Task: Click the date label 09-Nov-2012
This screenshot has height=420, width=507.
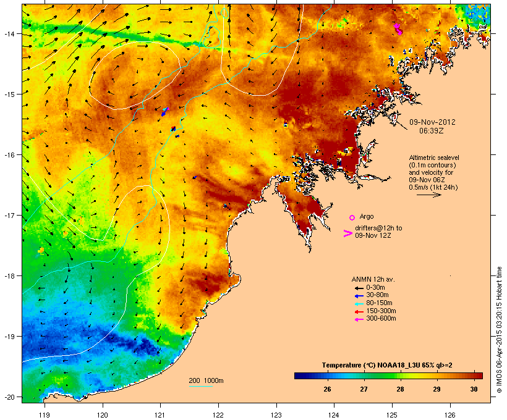Action: (x=432, y=122)
